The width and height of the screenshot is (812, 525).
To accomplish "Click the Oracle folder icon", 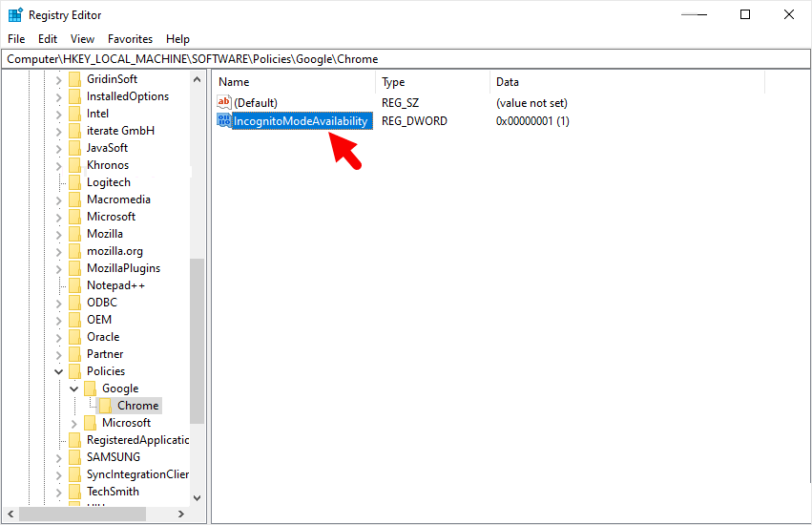I will [x=75, y=337].
